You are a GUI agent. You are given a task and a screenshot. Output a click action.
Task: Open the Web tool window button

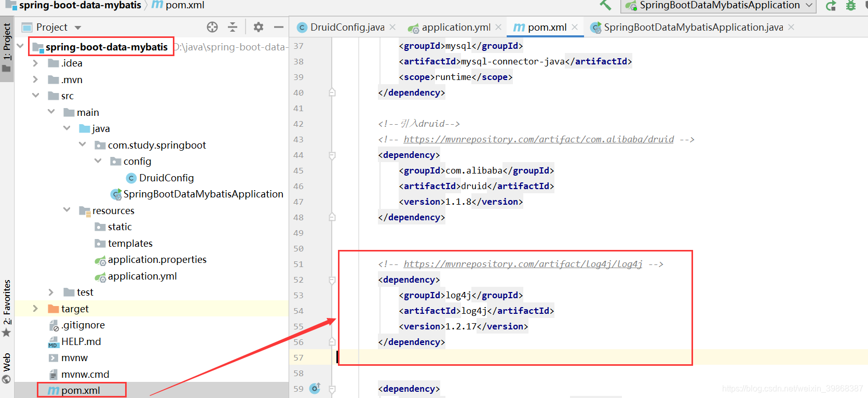pos(7,368)
